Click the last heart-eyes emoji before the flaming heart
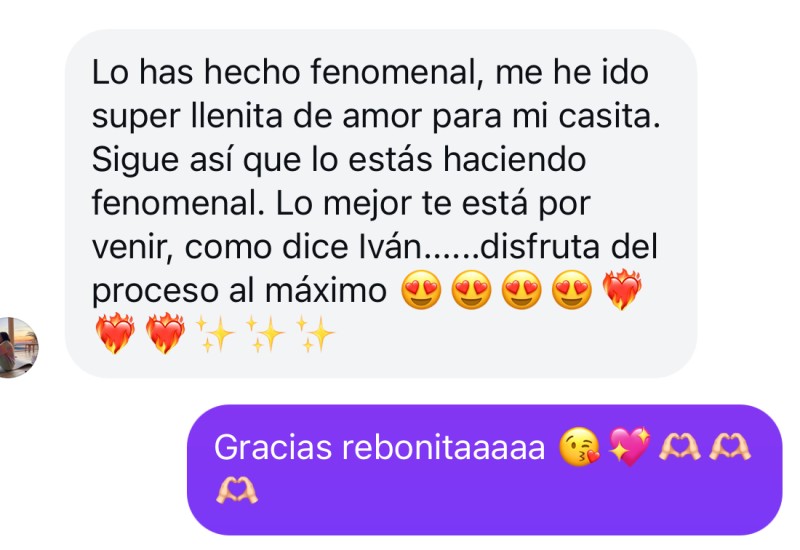Image resolution: width=800 pixels, height=550 pixels. (x=572, y=290)
